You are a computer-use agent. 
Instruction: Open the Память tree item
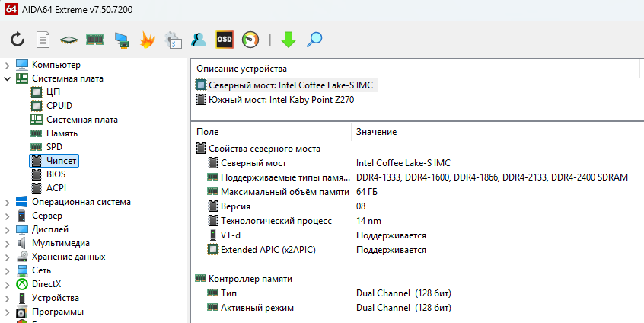click(x=62, y=133)
